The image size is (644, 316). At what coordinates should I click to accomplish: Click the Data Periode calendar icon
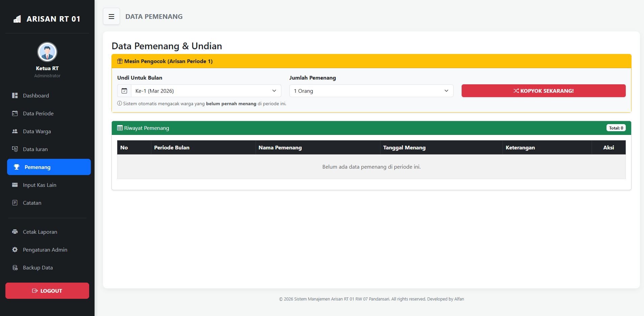[x=15, y=113]
